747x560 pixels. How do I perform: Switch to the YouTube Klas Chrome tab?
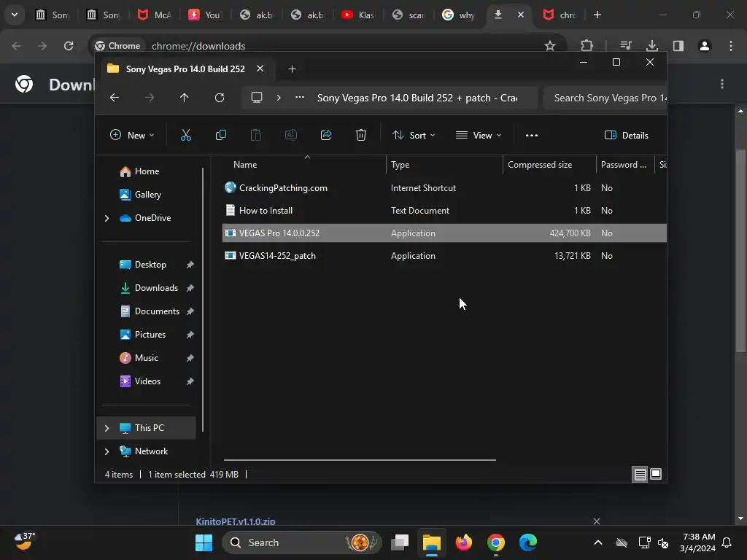[x=358, y=15]
